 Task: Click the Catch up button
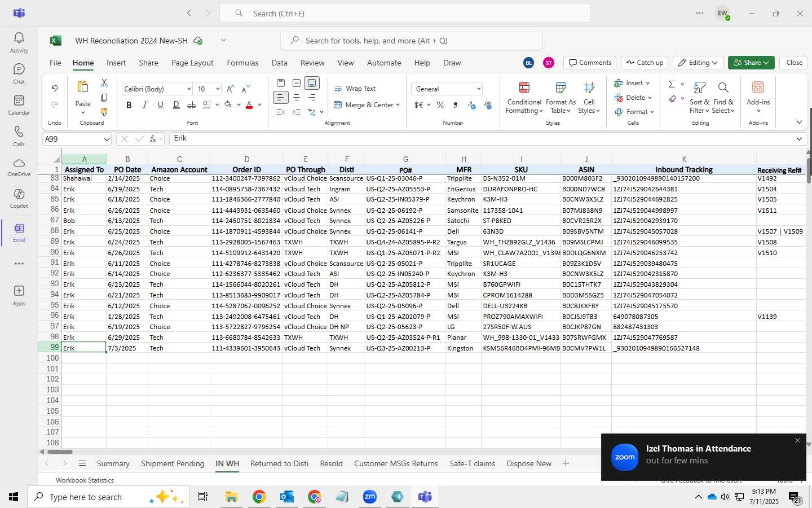pos(645,63)
